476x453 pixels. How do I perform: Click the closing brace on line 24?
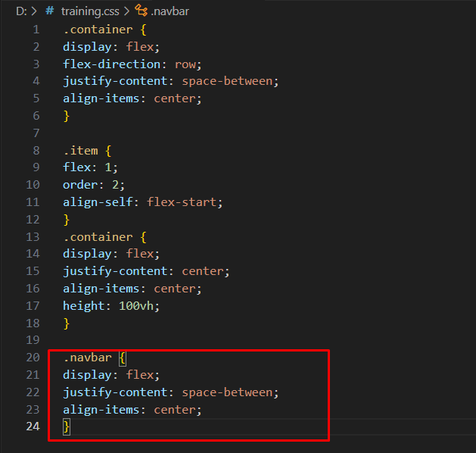67,427
